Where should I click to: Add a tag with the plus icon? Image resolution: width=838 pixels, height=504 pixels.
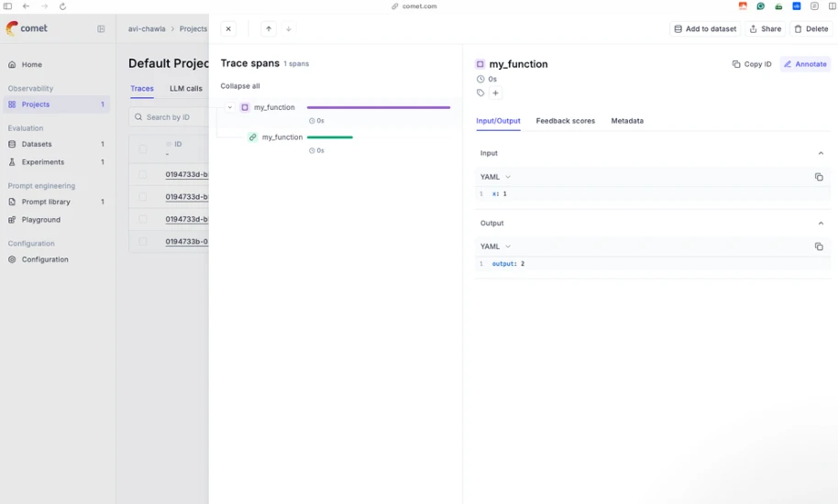tap(495, 93)
